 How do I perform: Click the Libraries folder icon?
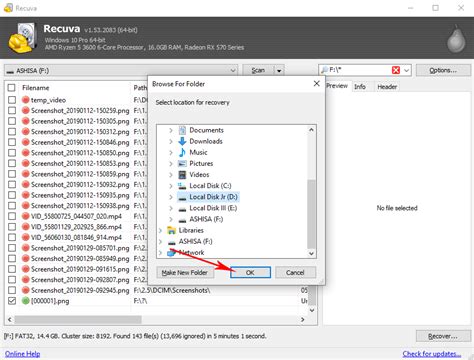(x=171, y=230)
